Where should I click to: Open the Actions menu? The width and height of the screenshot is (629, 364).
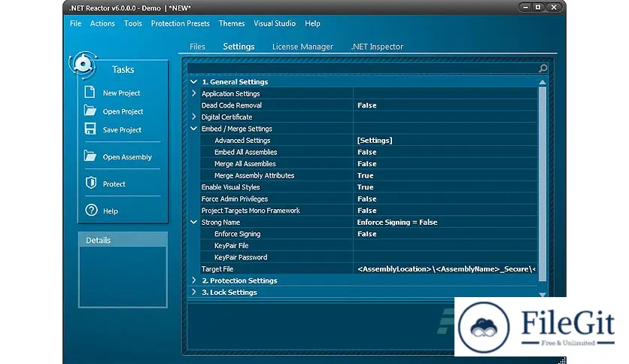coord(102,23)
